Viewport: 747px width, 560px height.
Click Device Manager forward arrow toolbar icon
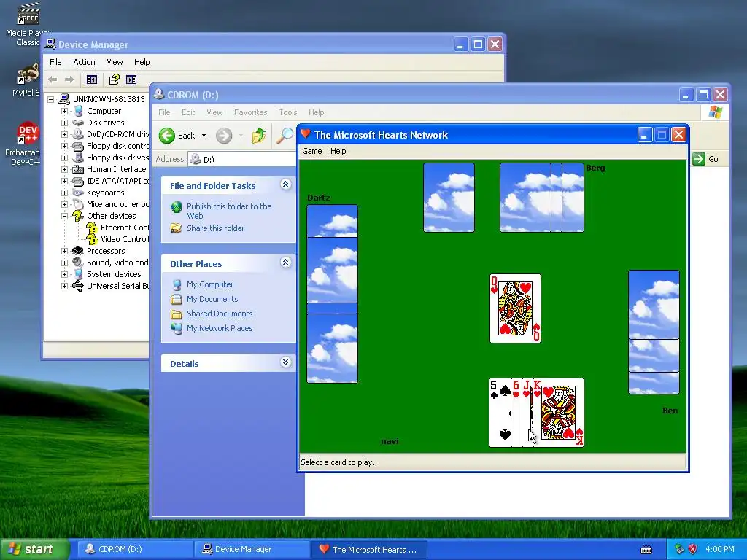click(69, 79)
